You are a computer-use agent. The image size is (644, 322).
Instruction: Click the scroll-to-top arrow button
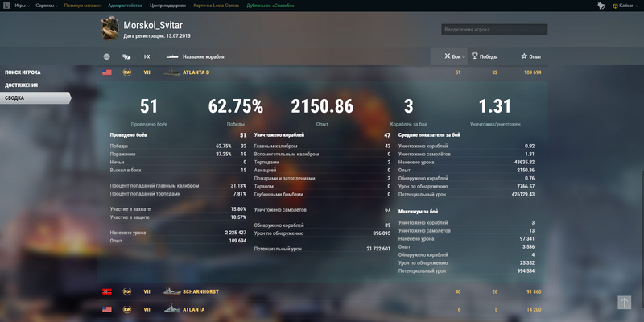[624, 302]
